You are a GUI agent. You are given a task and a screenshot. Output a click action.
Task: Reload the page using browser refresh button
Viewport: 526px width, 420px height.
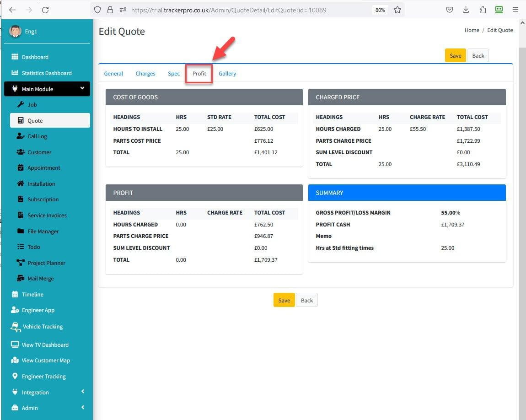[45, 10]
